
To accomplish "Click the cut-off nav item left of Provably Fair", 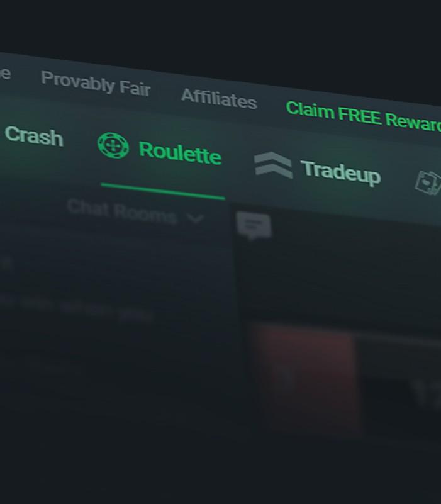I will [5, 73].
